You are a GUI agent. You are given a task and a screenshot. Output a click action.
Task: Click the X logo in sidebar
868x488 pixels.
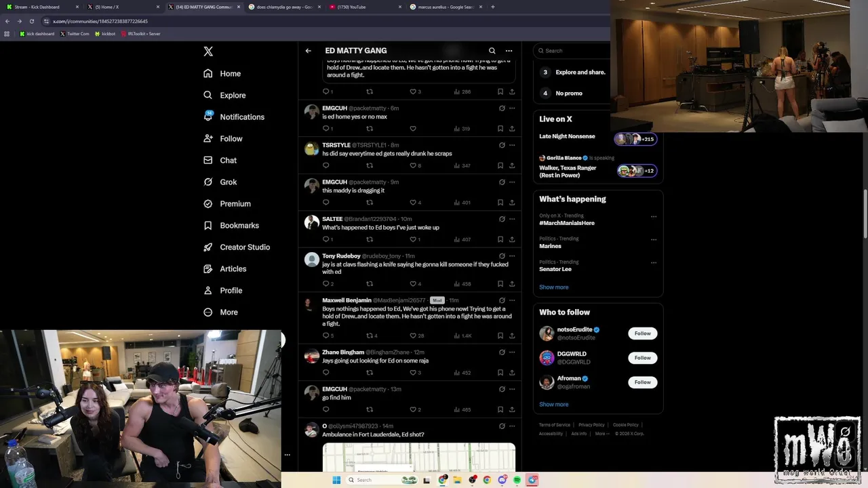click(208, 52)
